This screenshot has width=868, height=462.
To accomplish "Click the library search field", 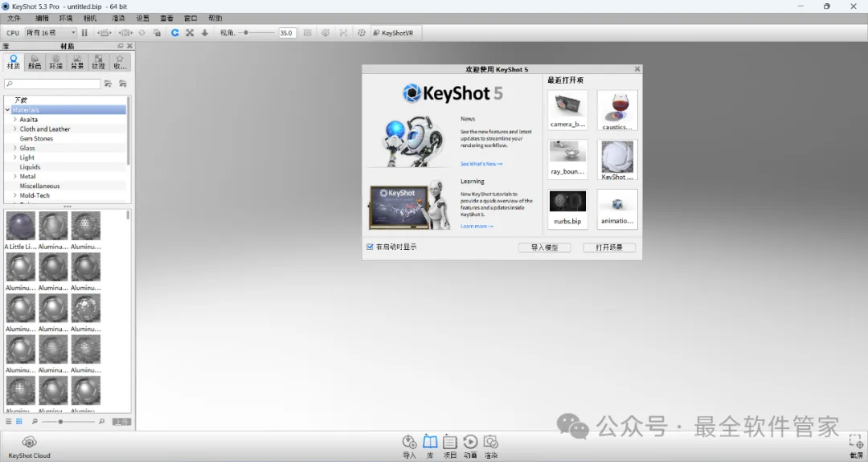I will 52,84.
